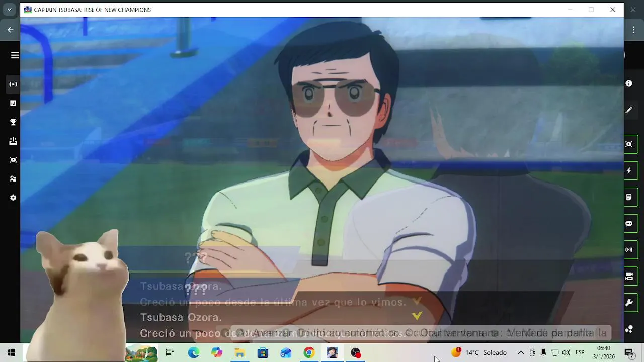Switch the ESP input language indicator
Screen dimensions: 644x362
[580, 353]
